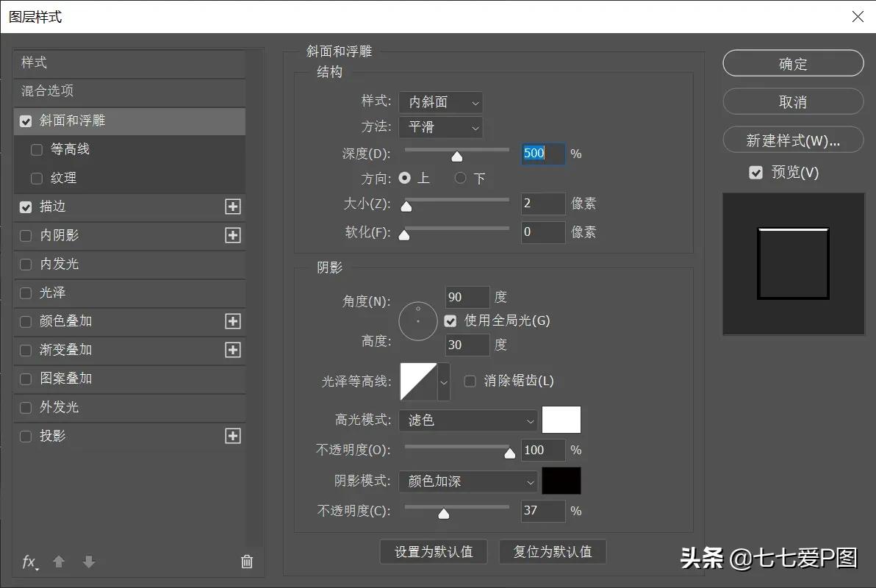This screenshot has height=588, width=876.
Task: Move effect up with arrow icon
Action: click(x=59, y=561)
